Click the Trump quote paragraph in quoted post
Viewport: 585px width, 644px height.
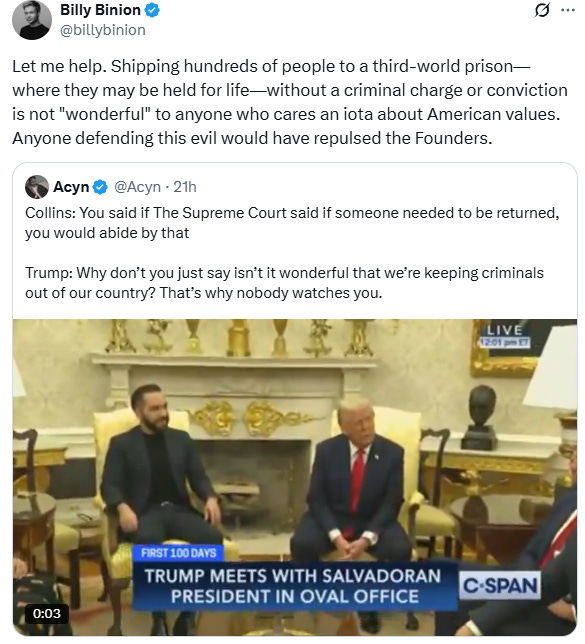point(284,283)
